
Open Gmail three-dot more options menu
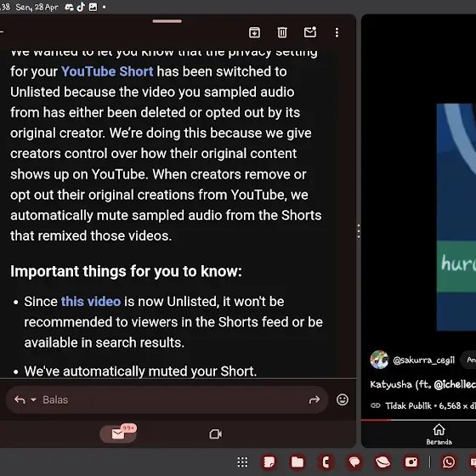(337, 32)
